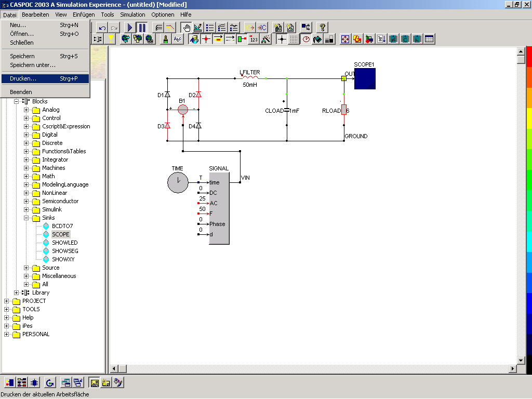Click the 123 numbering icon
The image size is (532, 399).
(x=254, y=39)
